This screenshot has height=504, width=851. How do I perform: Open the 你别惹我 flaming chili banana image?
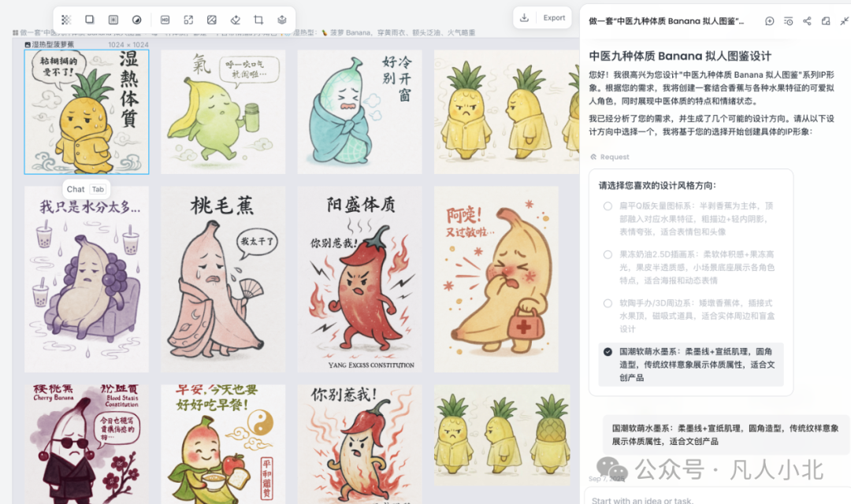(360, 444)
